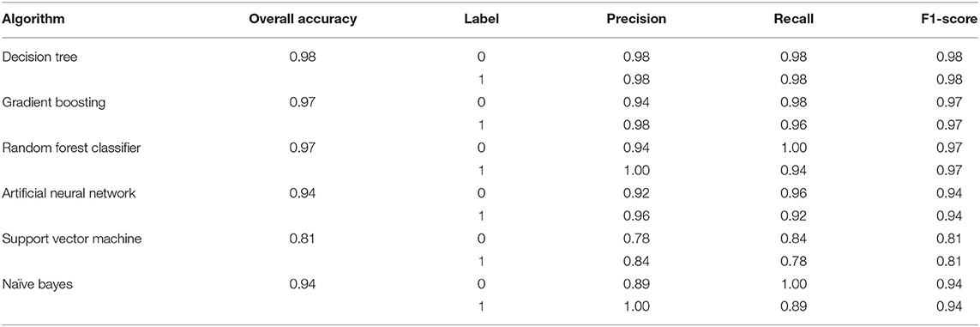The height and width of the screenshot is (327, 980).
Task: Click the F1-score column header
Action: [x=953, y=19]
